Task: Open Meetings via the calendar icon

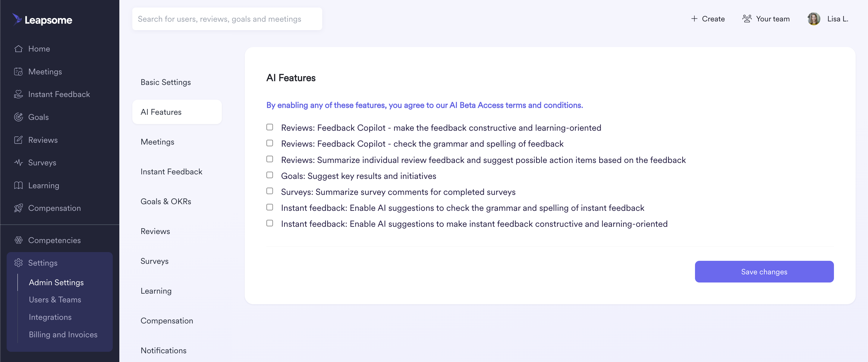Action: [x=18, y=72]
